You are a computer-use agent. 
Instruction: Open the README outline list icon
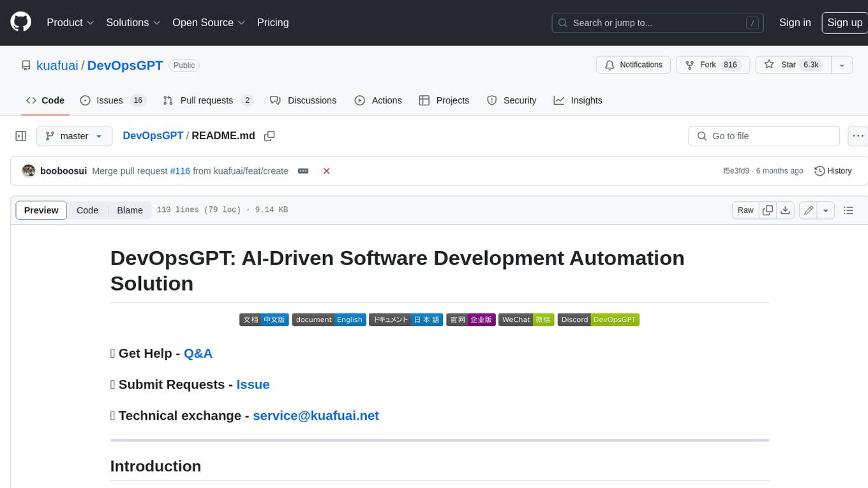[x=848, y=210]
